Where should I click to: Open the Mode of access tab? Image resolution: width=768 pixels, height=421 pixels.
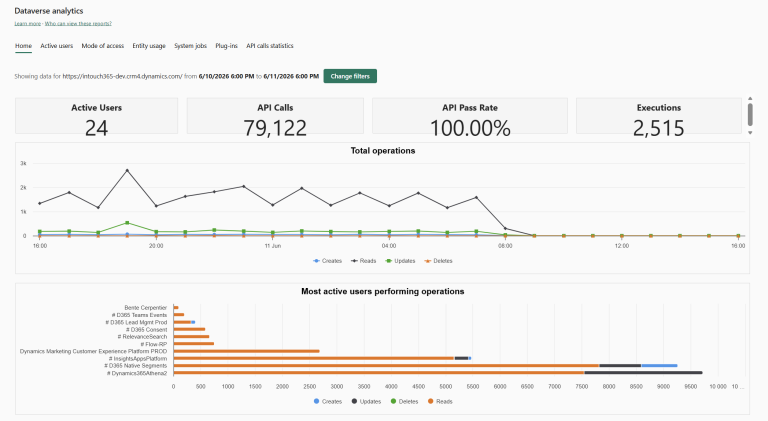102,46
